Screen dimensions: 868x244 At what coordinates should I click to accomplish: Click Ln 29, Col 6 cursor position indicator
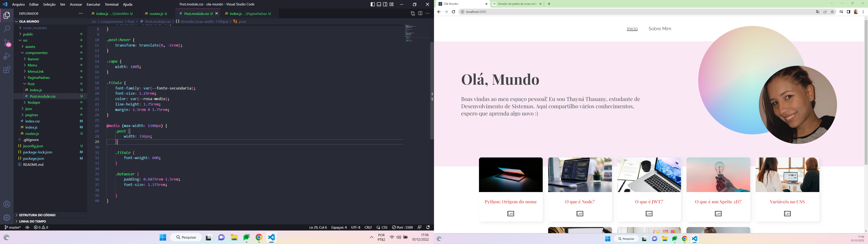pos(318,228)
